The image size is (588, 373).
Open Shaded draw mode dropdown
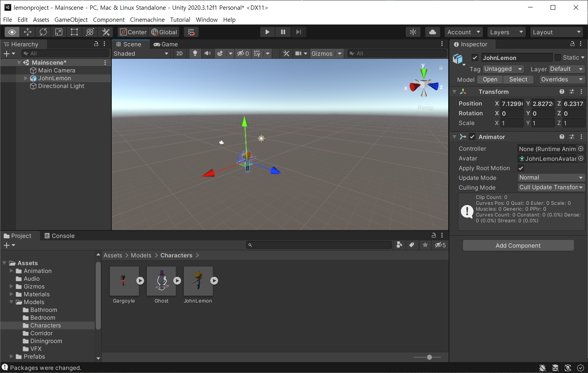tap(141, 53)
